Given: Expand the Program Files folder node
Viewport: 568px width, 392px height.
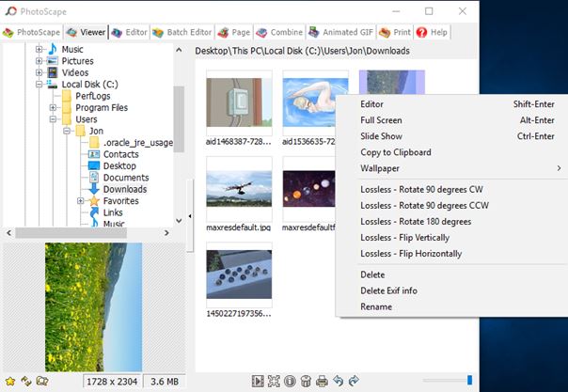Looking at the screenshot, I should click(x=53, y=108).
